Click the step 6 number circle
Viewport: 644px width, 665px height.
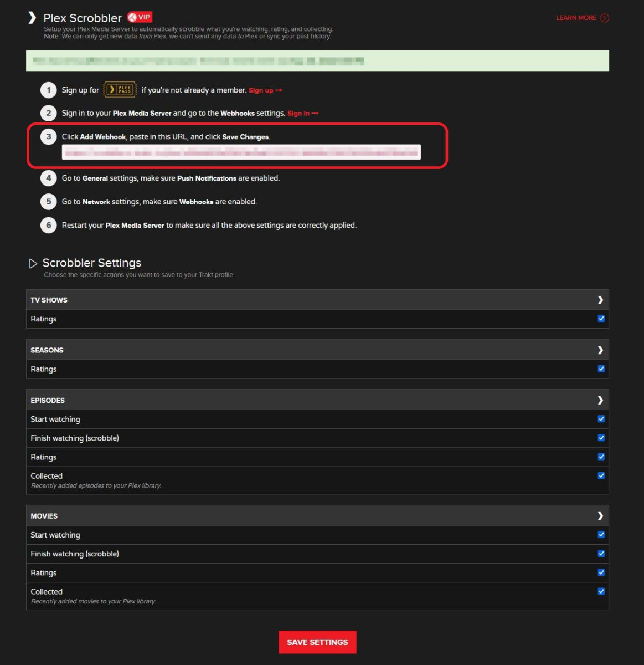[x=49, y=225]
